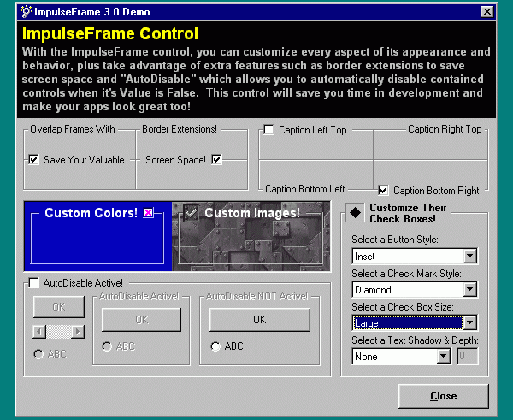Open the Text Shadow dropdown showing None

pyautogui.click(x=443, y=356)
